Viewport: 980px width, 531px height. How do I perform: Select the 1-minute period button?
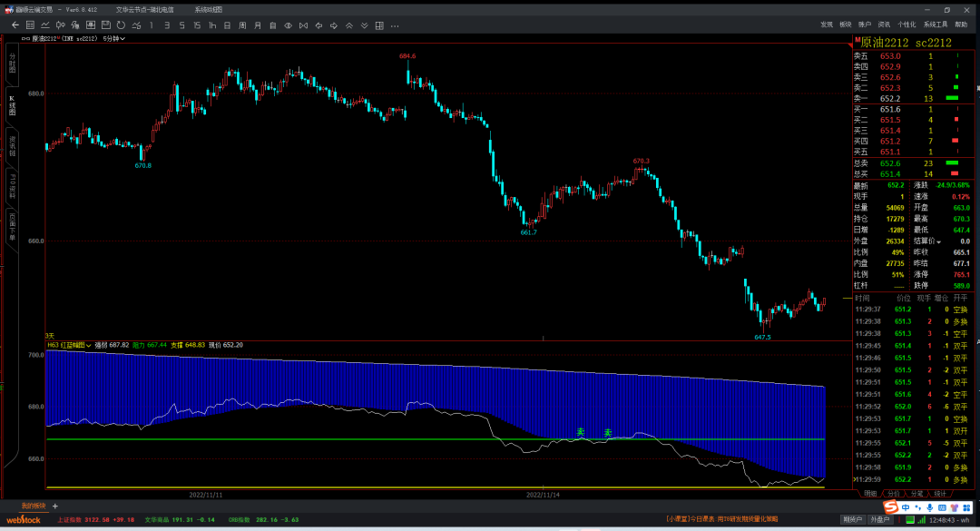tap(152, 25)
